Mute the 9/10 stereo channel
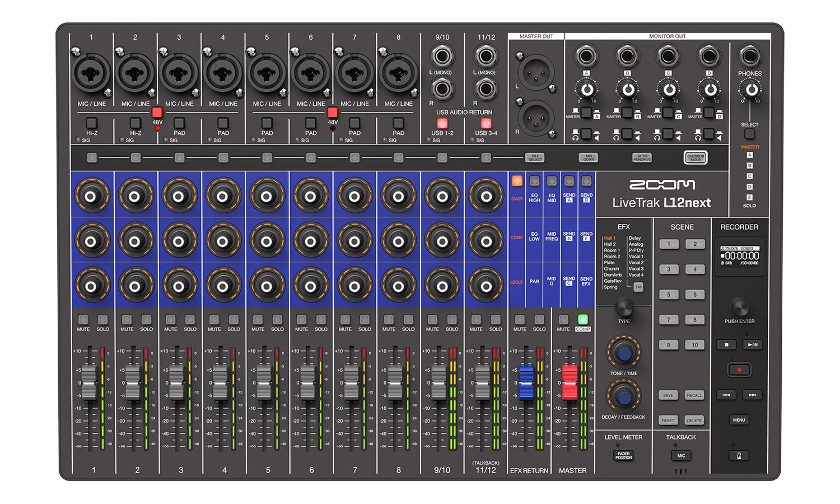Screen dimensions: 840x504 pyautogui.click(x=432, y=320)
